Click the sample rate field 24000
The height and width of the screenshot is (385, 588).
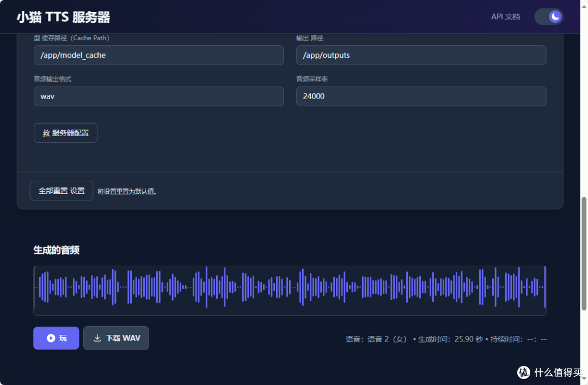coord(421,96)
